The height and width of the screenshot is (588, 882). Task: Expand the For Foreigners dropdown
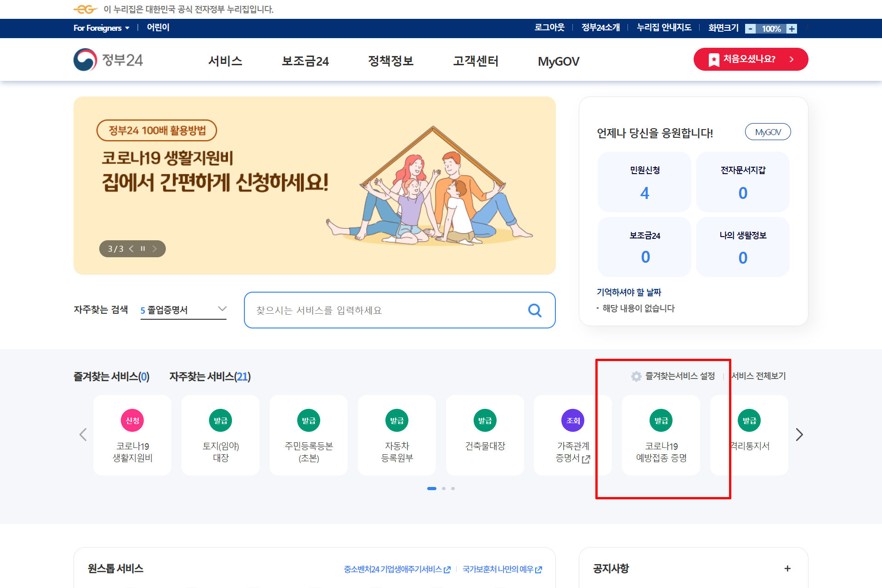click(101, 28)
